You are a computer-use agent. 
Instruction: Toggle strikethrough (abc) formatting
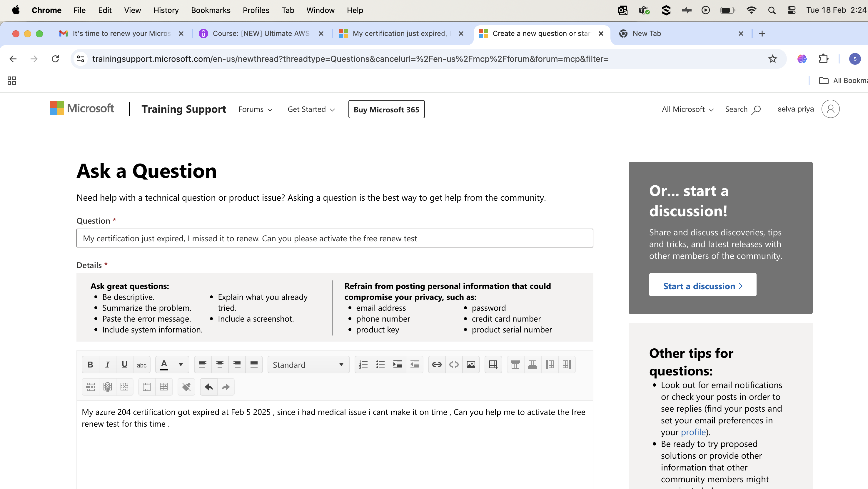(x=141, y=365)
